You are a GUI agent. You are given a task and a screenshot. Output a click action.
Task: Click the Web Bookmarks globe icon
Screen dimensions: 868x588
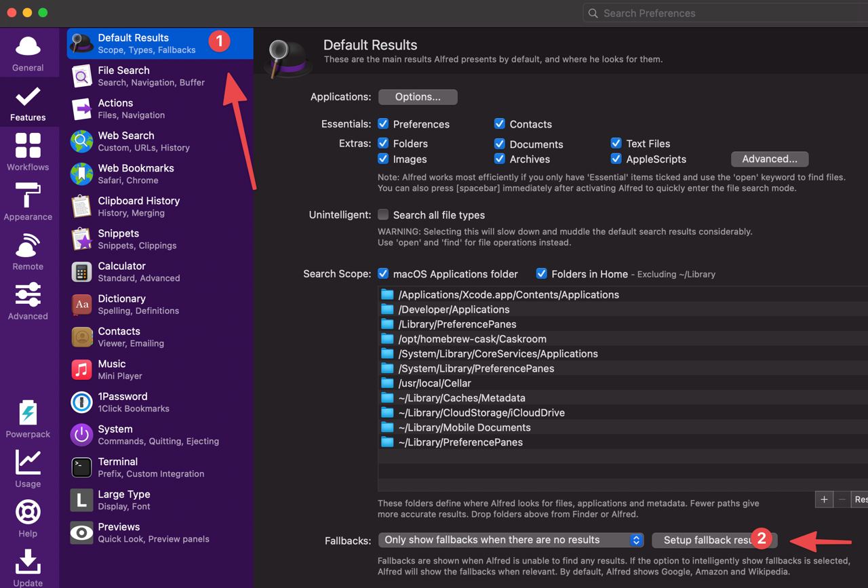coord(82,174)
